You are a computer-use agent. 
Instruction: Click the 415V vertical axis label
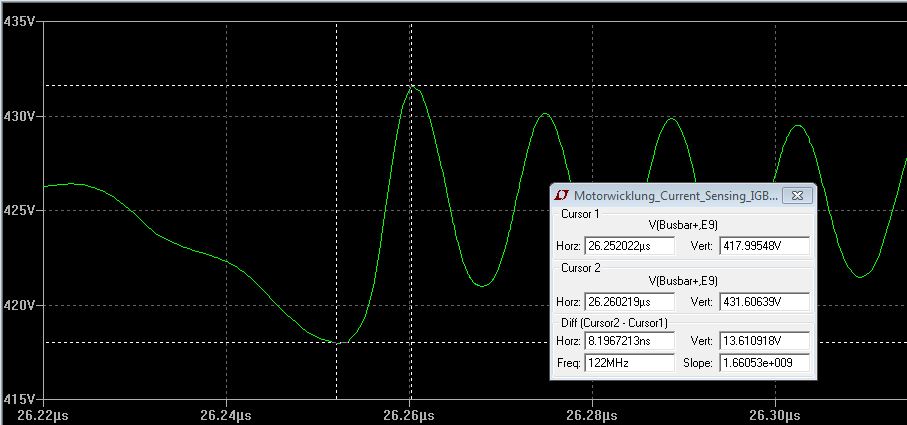[x=19, y=399]
